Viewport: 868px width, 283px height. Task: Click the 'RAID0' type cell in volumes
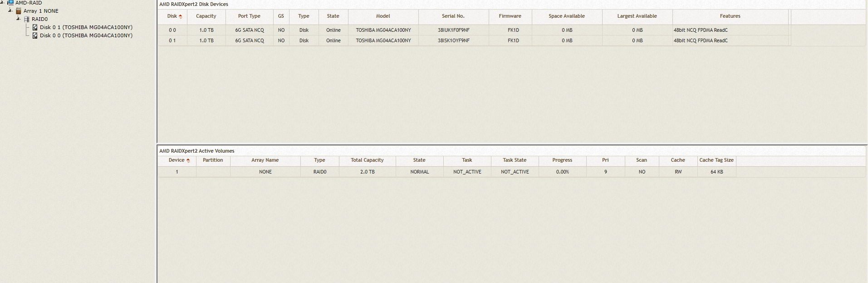[320, 172]
